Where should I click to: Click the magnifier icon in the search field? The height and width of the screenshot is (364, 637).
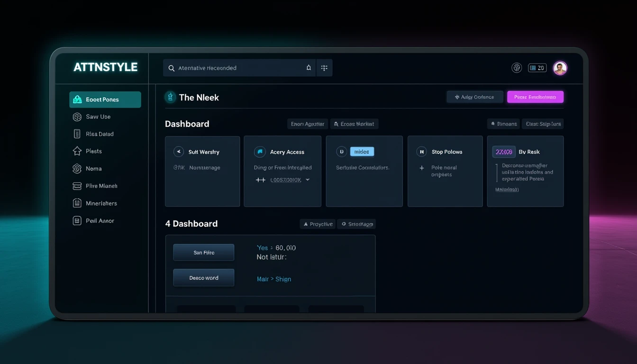pos(171,68)
